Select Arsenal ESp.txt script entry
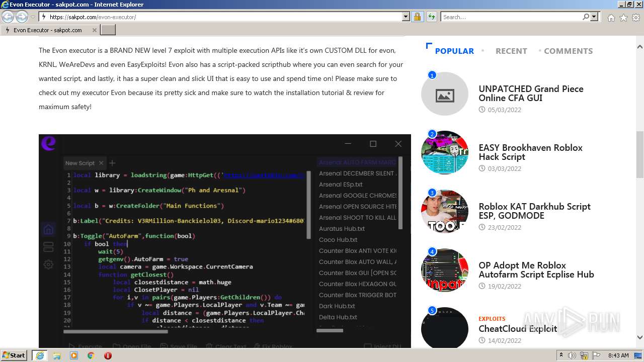The width and height of the screenshot is (644, 362). click(341, 185)
